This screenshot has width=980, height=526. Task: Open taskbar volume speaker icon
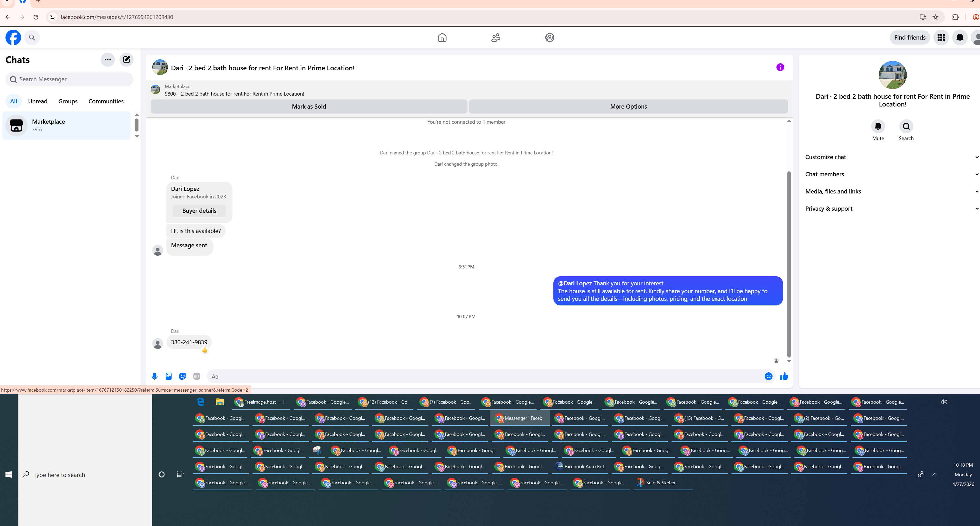coord(944,402)
